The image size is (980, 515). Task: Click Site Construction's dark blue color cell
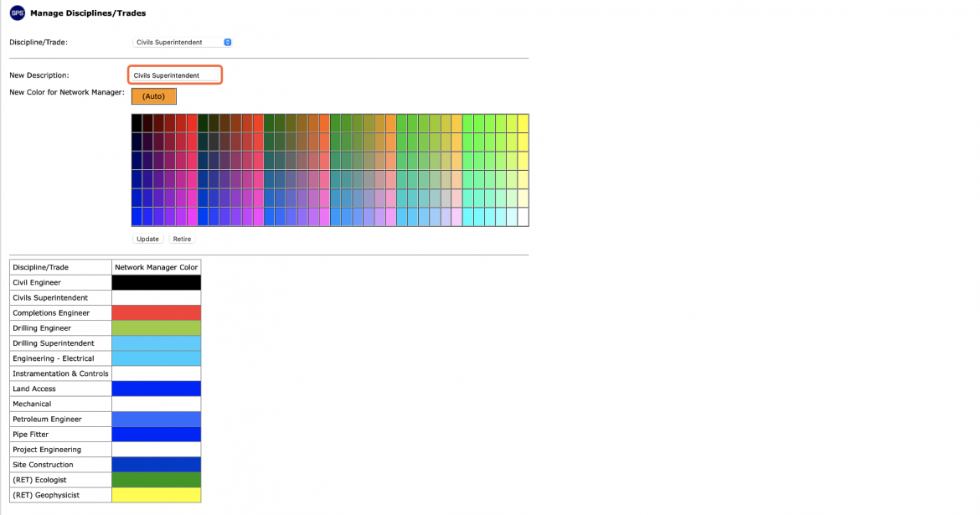157,465
